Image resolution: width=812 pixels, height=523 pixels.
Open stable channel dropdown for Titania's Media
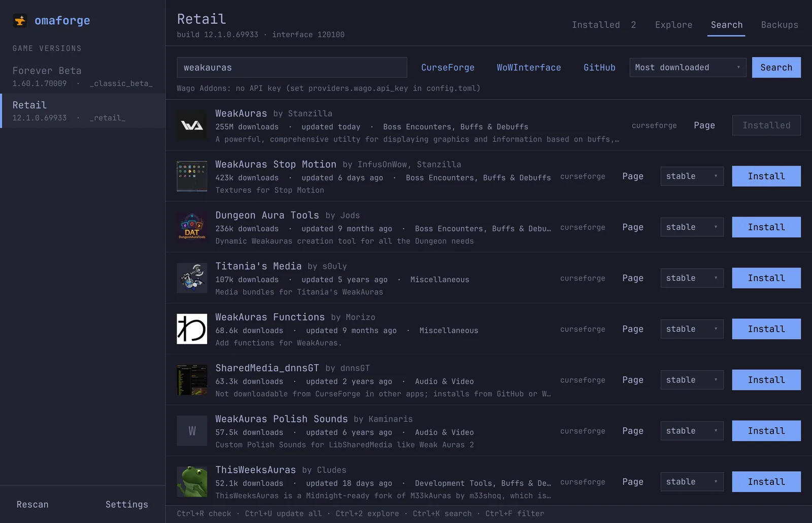point(692,278)
